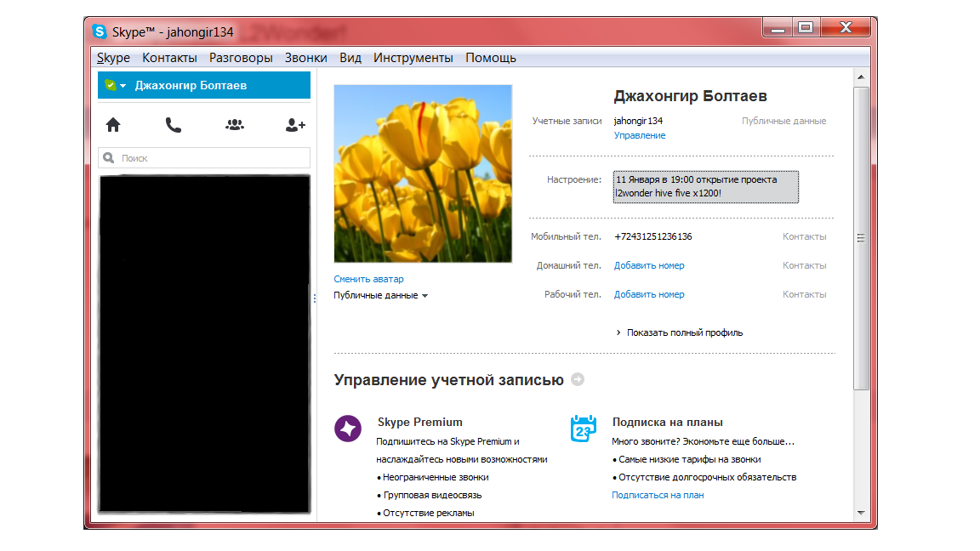
Task: Open the Инструменты menu
Action: pyautogui.click(x=413, y=58)
